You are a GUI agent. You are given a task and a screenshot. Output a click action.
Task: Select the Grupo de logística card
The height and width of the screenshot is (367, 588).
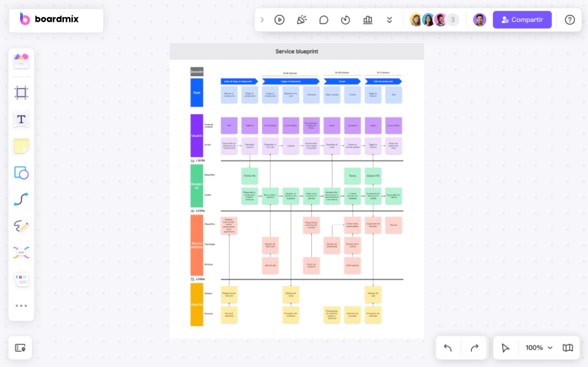point(311,265)
